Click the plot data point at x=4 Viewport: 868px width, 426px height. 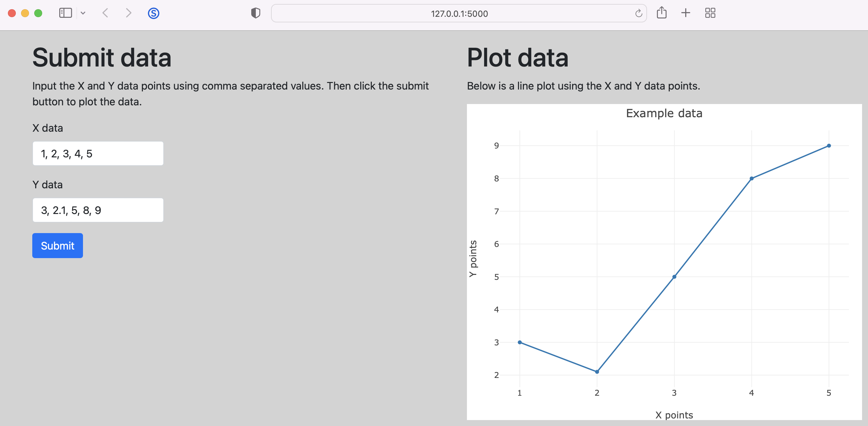[751, 178]
